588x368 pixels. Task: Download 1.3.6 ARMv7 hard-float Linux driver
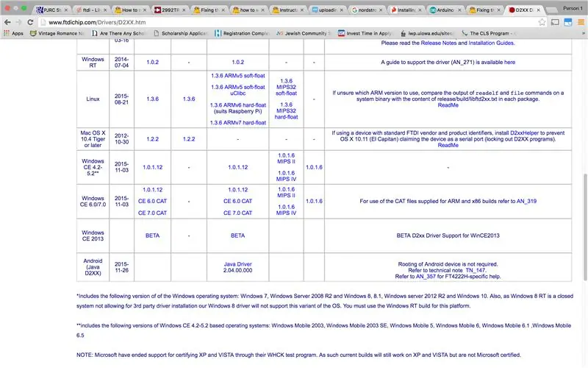point(237,122)
